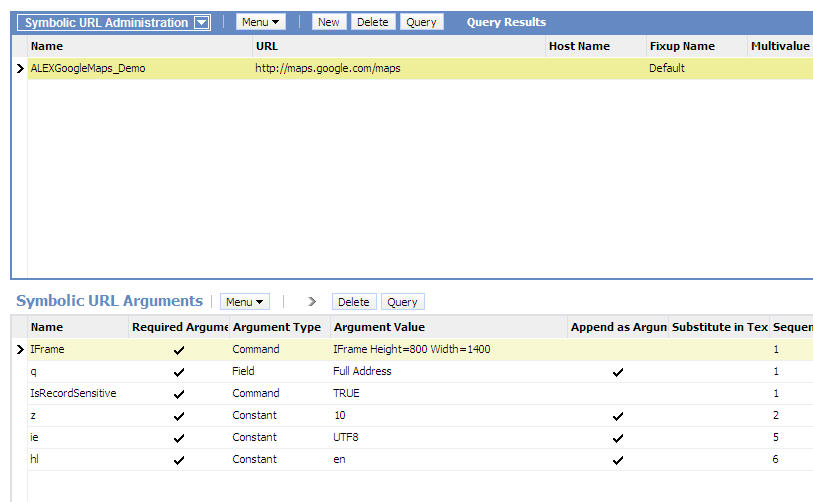The width and height of the screenshot is (813, 502).
Task: Sort by Name column in Symbolic URL Administration
Action: click(140, 46)
